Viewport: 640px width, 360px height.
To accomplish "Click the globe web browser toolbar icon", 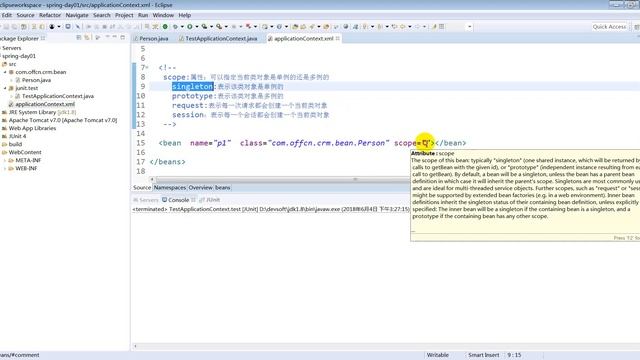I will coord(346,27).
